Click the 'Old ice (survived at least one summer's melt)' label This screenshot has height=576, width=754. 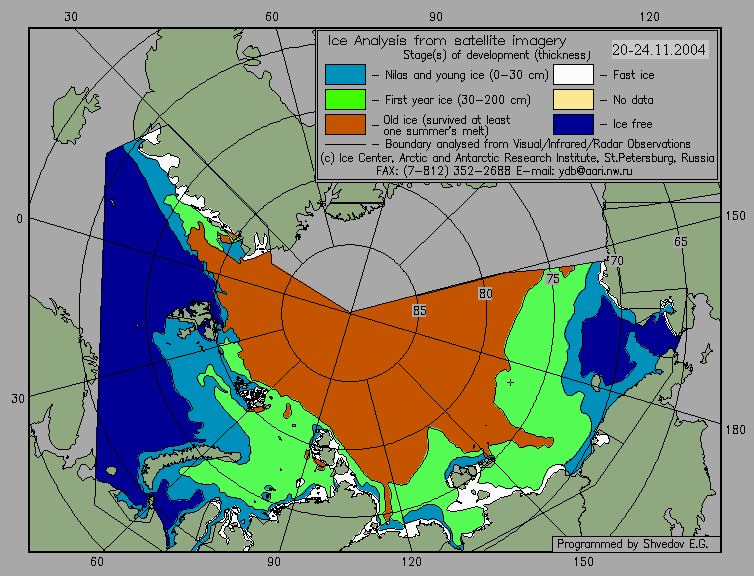[446, 125]
